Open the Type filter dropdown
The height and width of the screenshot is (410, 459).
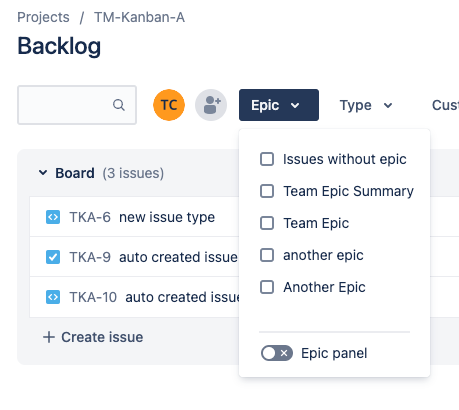[366, 105]
